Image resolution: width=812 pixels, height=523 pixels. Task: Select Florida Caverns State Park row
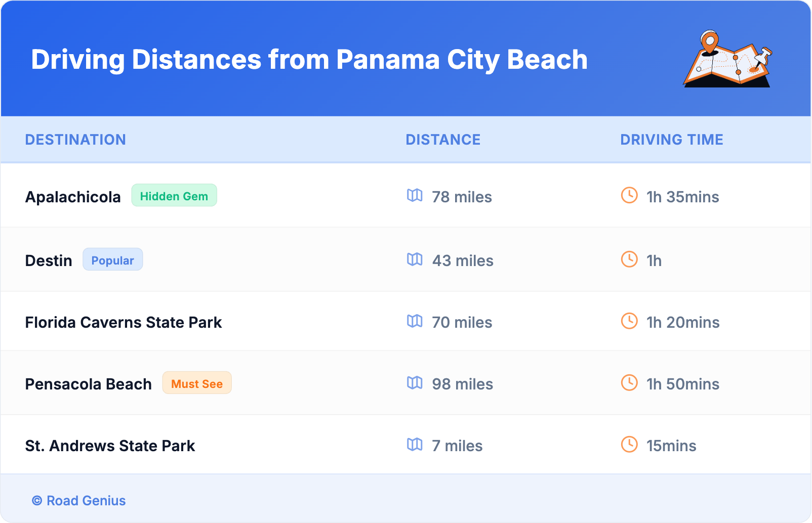(x=124, y=322)
